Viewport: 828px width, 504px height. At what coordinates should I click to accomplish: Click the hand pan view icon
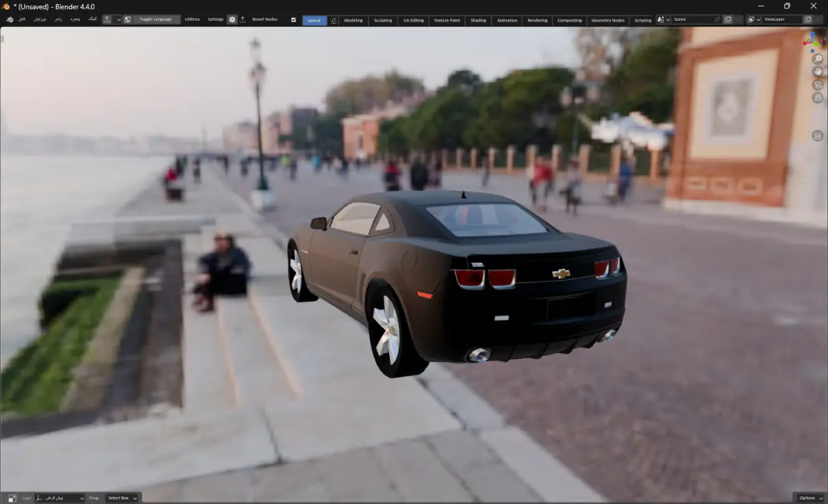[x=818, y=72]
